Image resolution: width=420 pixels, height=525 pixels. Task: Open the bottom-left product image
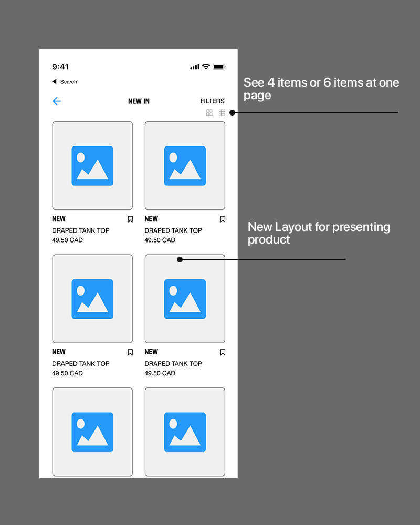pos(92,432)
